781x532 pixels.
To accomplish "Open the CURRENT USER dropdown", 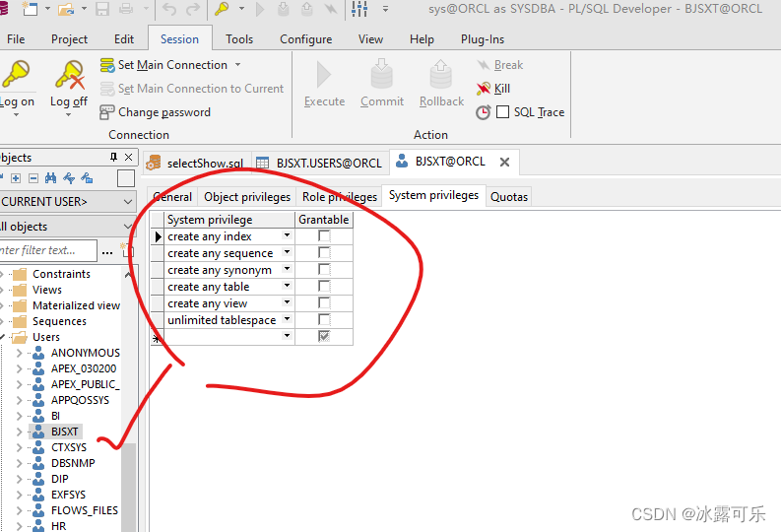I will click(128, 202).
